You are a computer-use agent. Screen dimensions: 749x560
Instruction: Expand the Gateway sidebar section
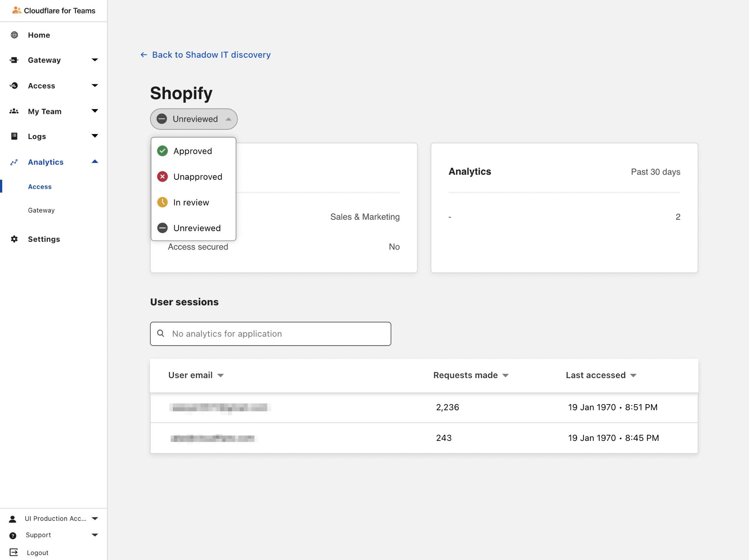[95, 60]
